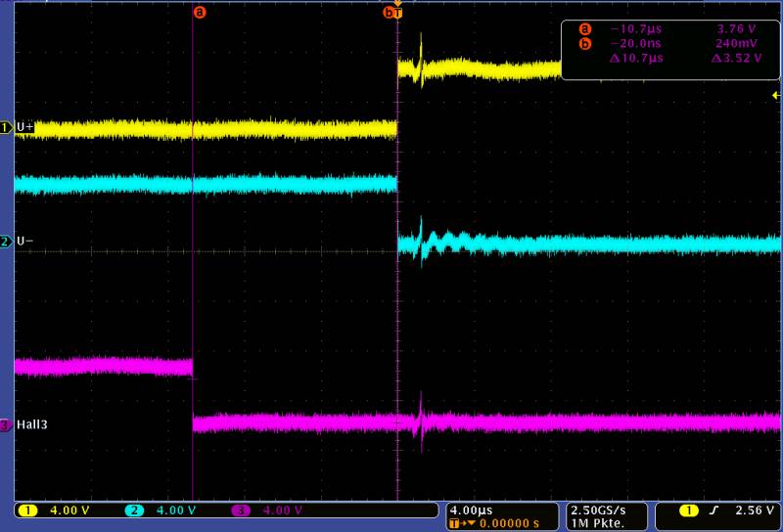
Task: Click the 1M Pkte. record length readout
Action: 597,523
